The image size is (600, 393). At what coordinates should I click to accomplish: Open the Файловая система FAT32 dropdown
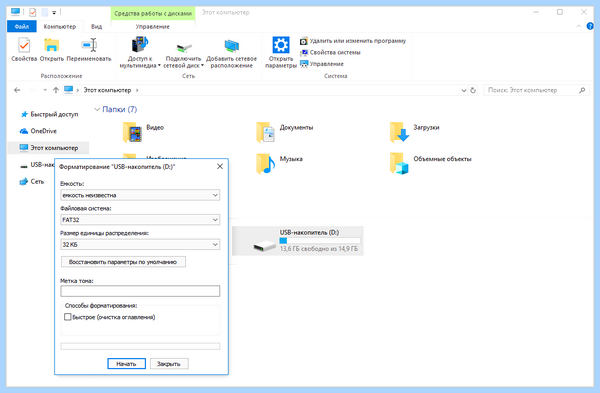(x=140, y=220)
